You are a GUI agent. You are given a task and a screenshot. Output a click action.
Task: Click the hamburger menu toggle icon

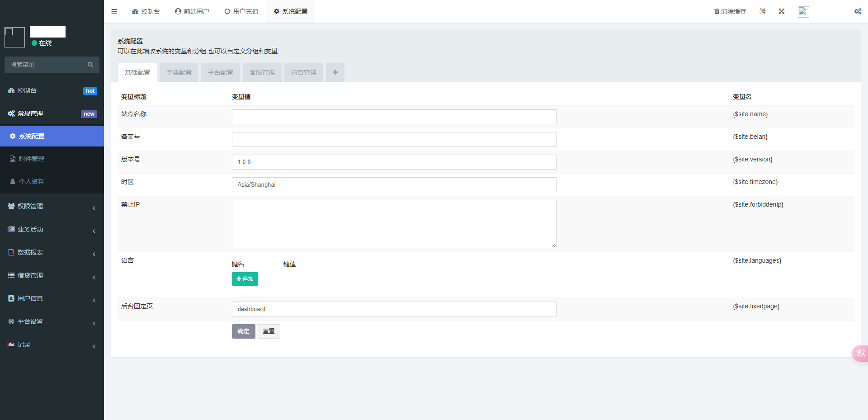tap(114, 11)
